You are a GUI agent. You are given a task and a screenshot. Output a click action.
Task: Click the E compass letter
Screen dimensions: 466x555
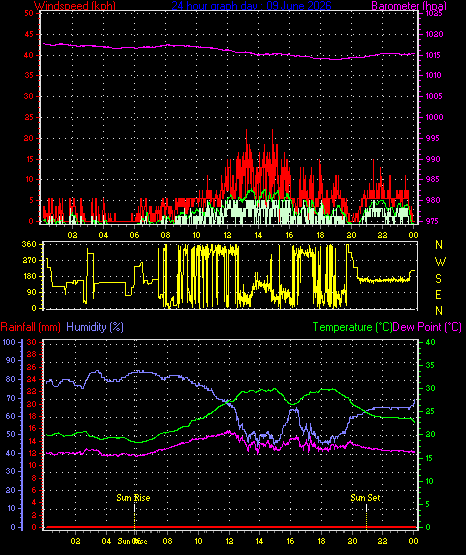[x=438, y=294]
